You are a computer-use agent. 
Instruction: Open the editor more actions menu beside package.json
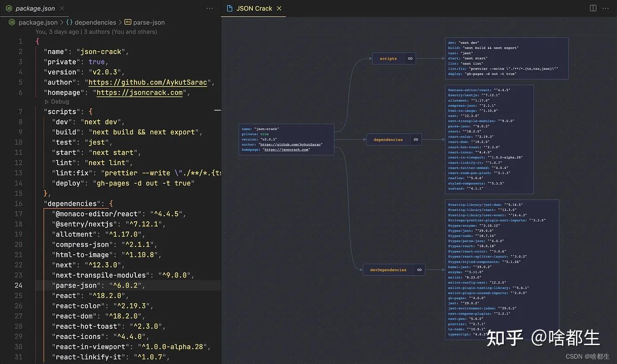[210, 8]
